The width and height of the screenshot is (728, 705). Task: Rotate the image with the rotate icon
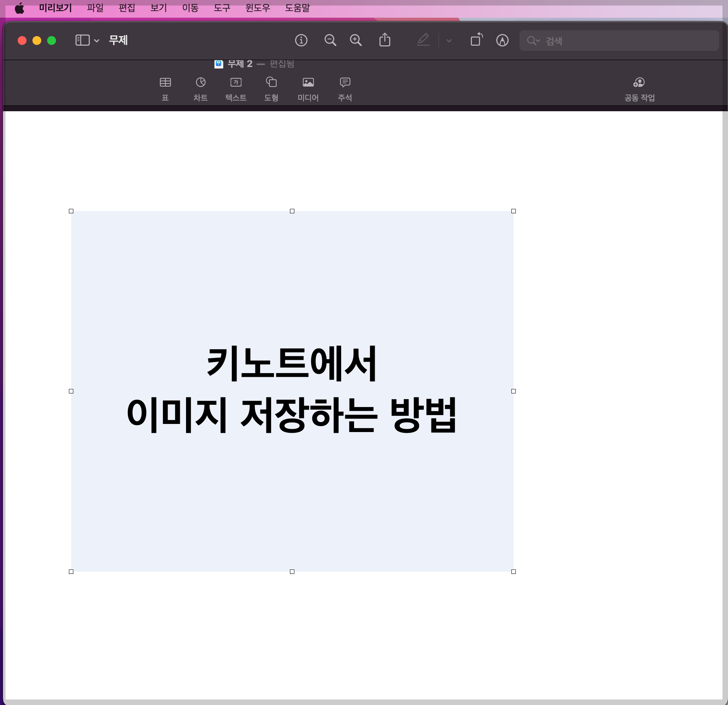[476, 40]
